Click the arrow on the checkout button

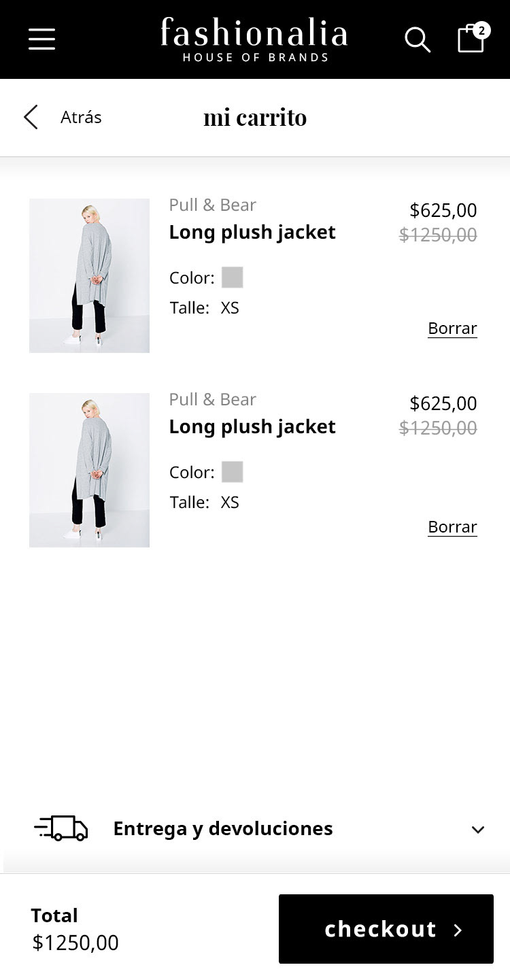click(458, 930)
